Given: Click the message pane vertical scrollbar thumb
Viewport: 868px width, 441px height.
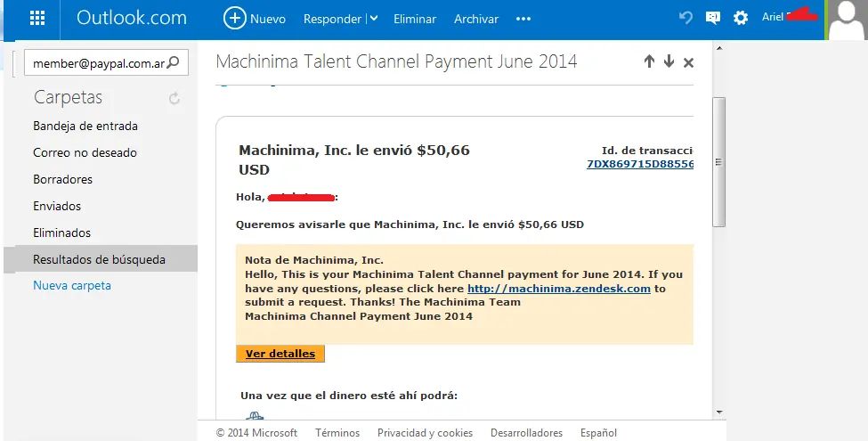Looking at the screenshot, I should point(718,162).
